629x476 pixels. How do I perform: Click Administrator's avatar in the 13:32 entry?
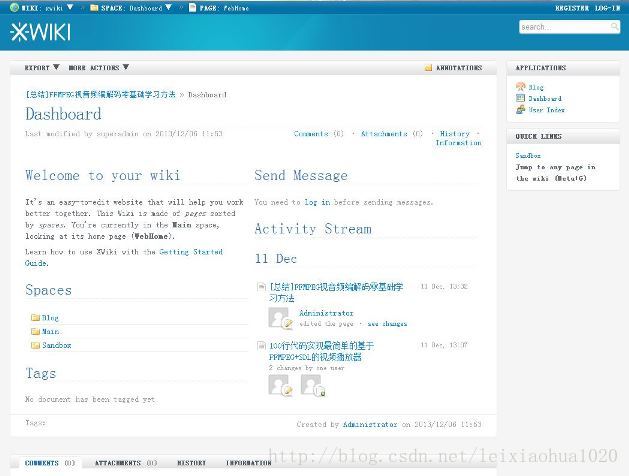(280, 318)
